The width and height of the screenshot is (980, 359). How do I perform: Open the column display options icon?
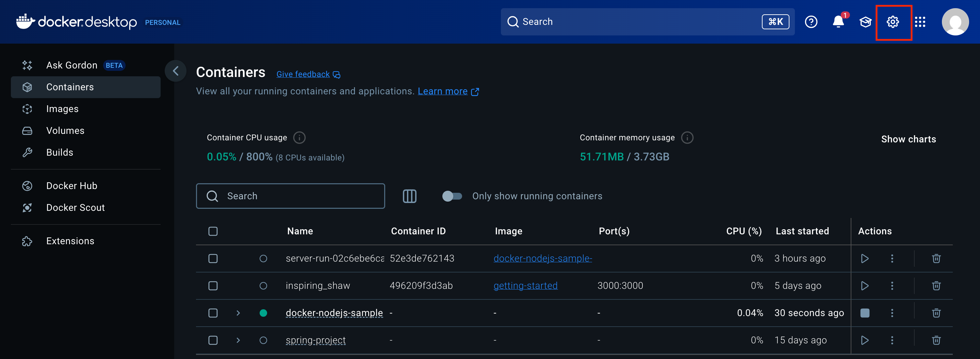pyautogui.click(x=409, y=196)
